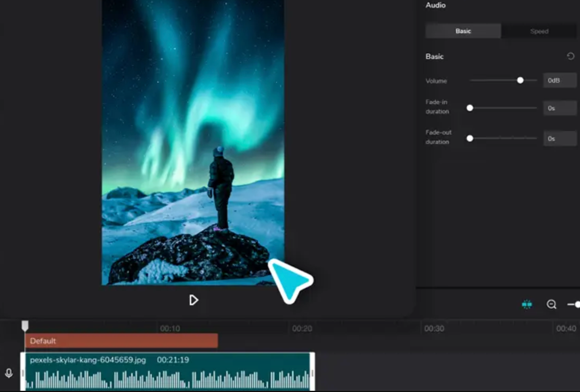Click the "00:21:19" clip duration text

point(173,360)
